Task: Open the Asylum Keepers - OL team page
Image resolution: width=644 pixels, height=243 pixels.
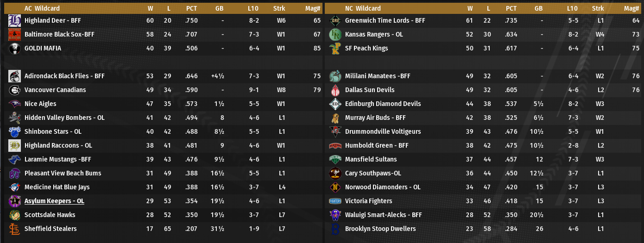Action: click(54, 201)
